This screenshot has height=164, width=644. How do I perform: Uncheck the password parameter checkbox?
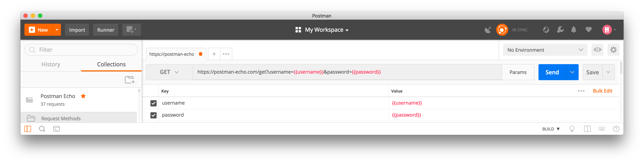point(154,115)
